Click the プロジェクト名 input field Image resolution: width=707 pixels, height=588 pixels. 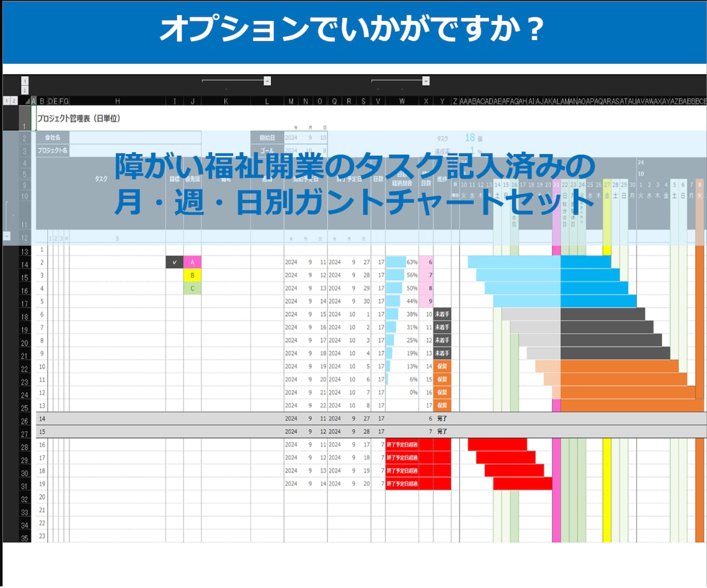tap(135, 151)
